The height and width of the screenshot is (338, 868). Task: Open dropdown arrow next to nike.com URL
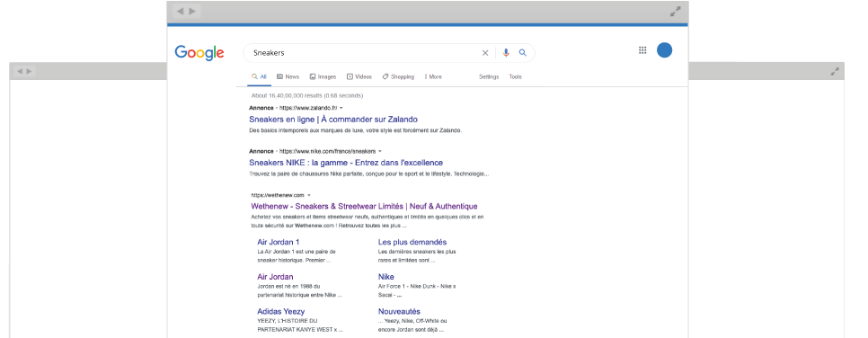tap(380, 151)
